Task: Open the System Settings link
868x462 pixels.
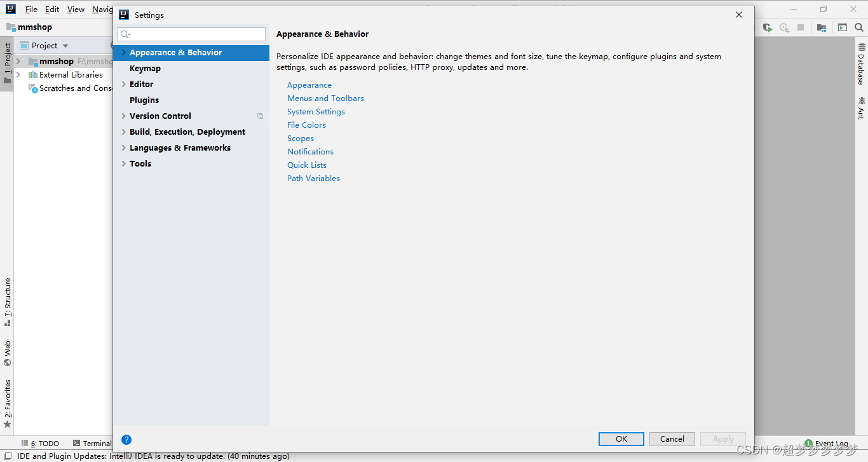Action: pyautogui.click(x=316, y=111)
